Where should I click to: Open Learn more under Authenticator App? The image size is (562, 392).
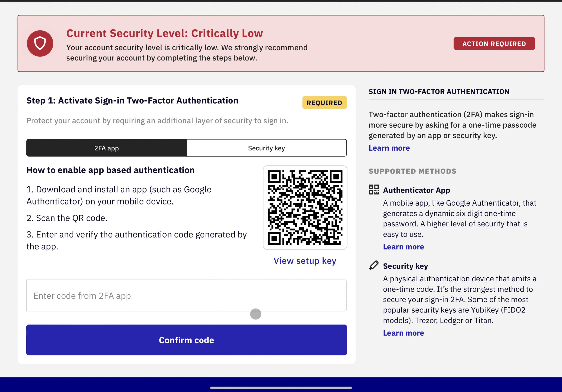pos(403,247)
